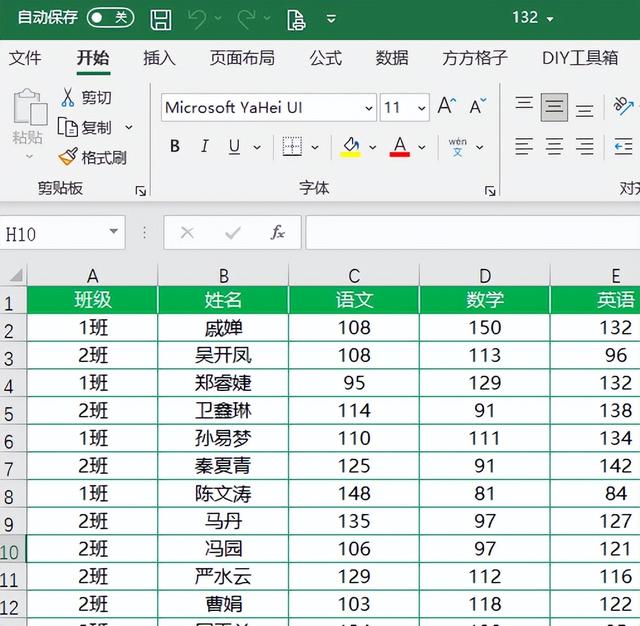Click the 复制 copy button
The width and height of the screenshot is (640, 626).
(85, 128)
